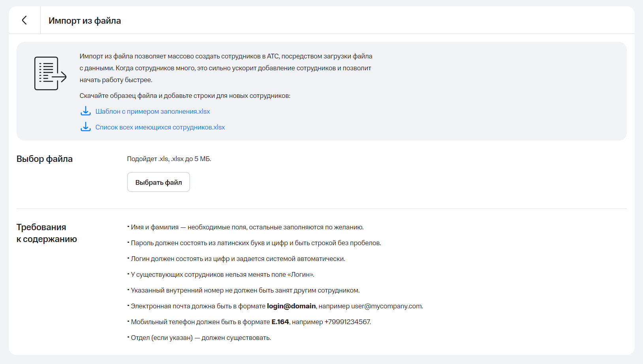
Task: Click the example email user@mycompany.com
Action: 387,306
